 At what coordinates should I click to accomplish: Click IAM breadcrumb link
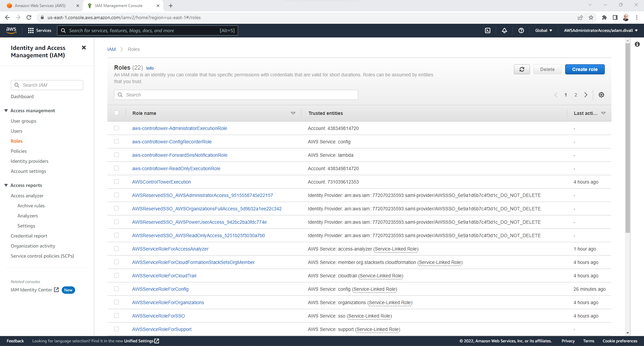click(x=111, y=49)
